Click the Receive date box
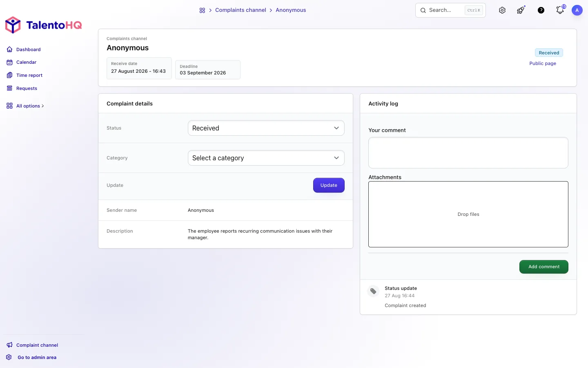Image resolution: width=588 pixels, height=368 pixels. click(x=139, y=68)
